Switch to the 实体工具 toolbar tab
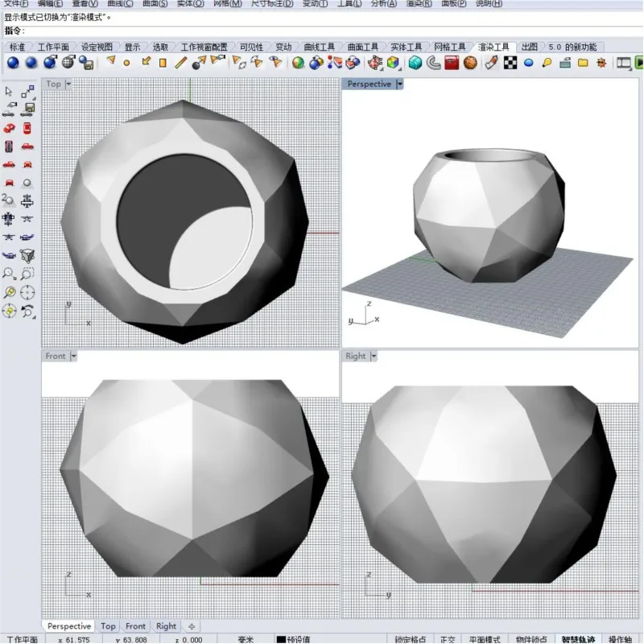 click(406, 47)
